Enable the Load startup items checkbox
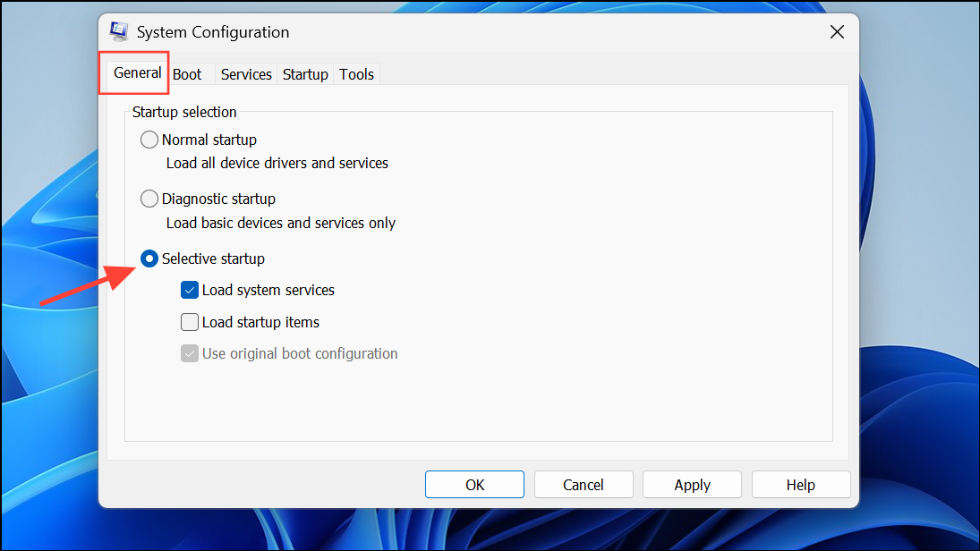The image size is (980, 551). coord(190,322)
